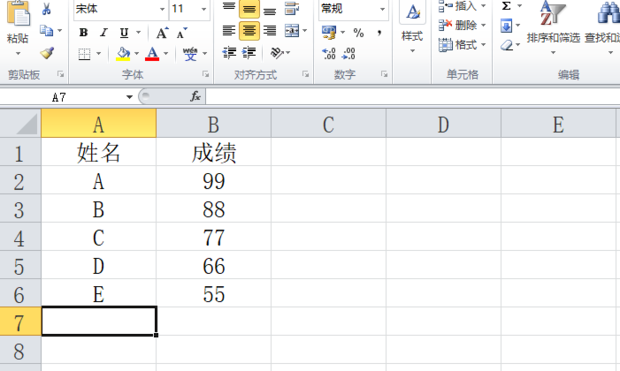The height and width of the screenshot is (371, 620).
Task: Select cell containing 成绩
Action: click(x=214, y=152)
